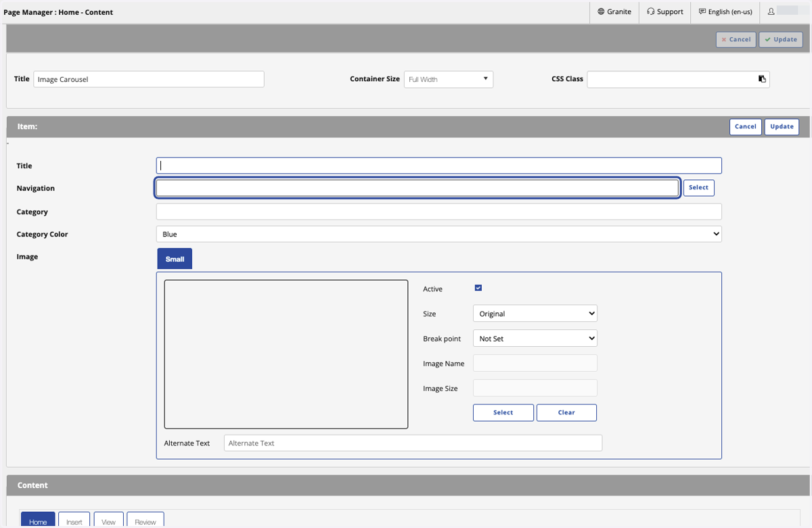812x528 pixels.
Task: Open the user account menu
Action: pos(785,11)
